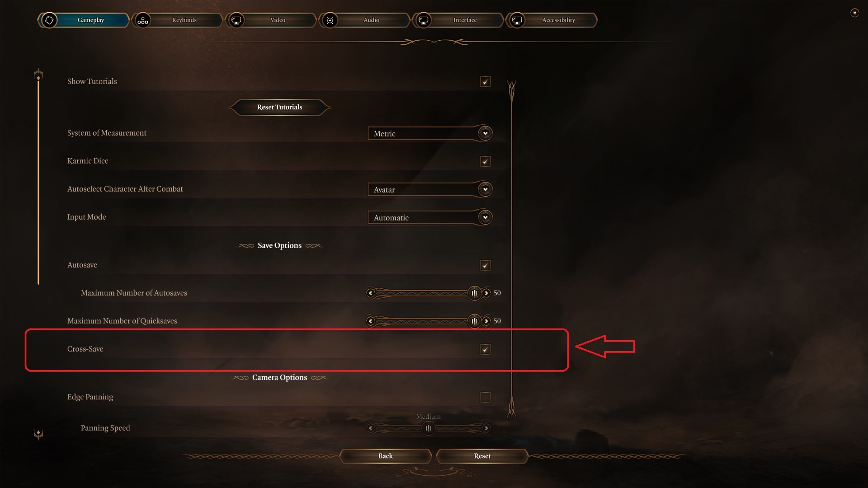Image resolution: width=868 pixels, height=488 pixels.
Task: Disable the Autosave checkbox
Action: click(x=485, y=264)
